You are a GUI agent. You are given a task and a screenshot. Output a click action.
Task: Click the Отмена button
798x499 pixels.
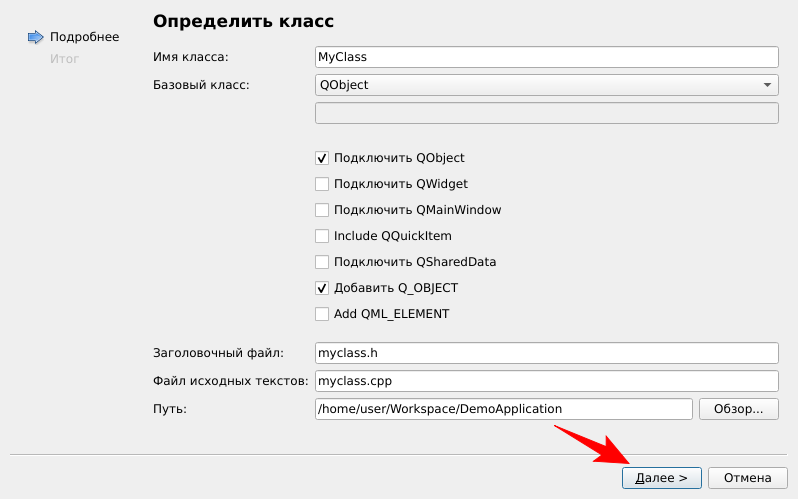tap(747, 478)
